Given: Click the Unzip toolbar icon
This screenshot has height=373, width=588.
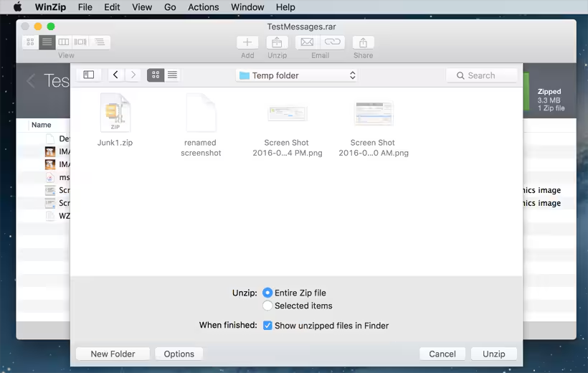Looking at the screenshot, I should click(277, 43).
